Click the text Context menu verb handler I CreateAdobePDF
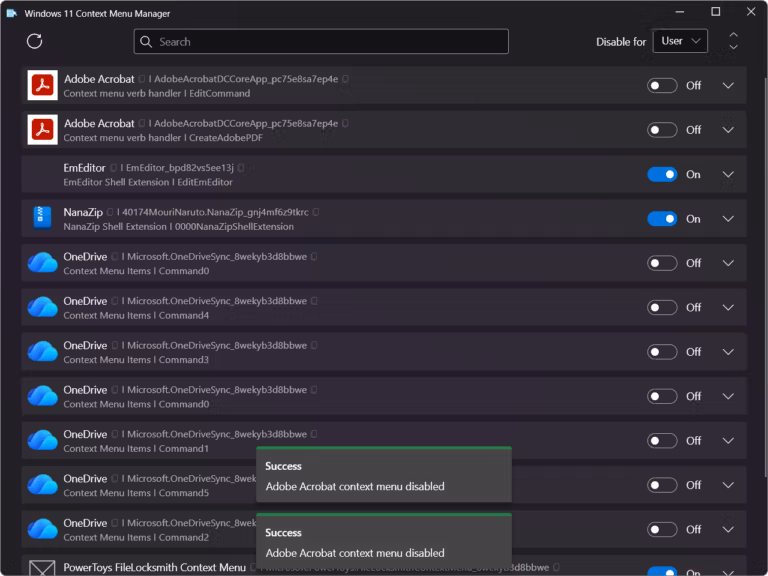This screenshot has width=768, height=576. pos(163,138)
